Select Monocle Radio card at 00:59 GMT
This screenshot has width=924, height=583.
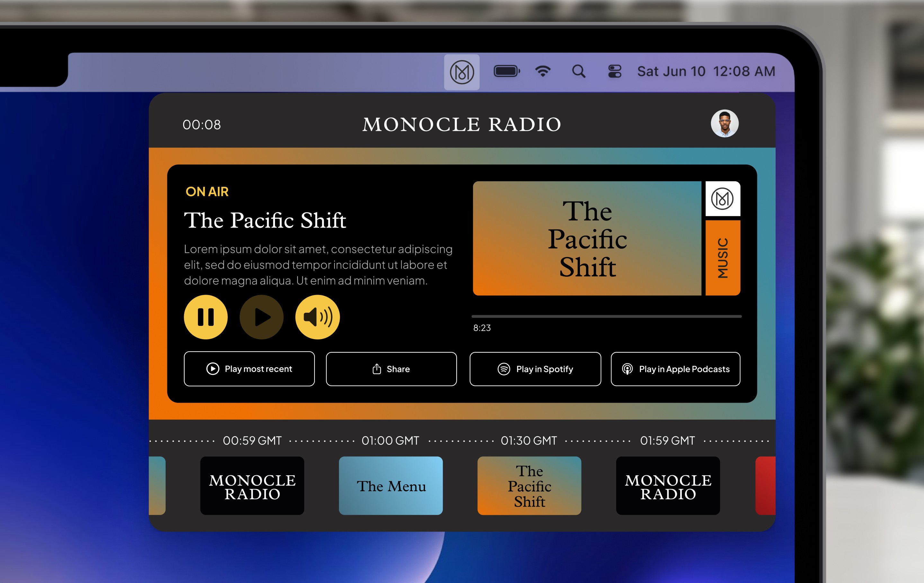pos(252,486)
